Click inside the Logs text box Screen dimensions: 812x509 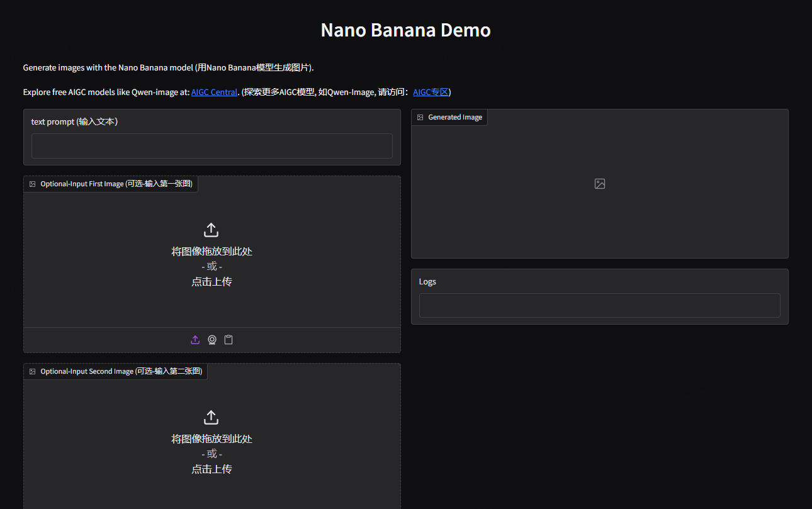pyautogui.click(x=599, y=305)
